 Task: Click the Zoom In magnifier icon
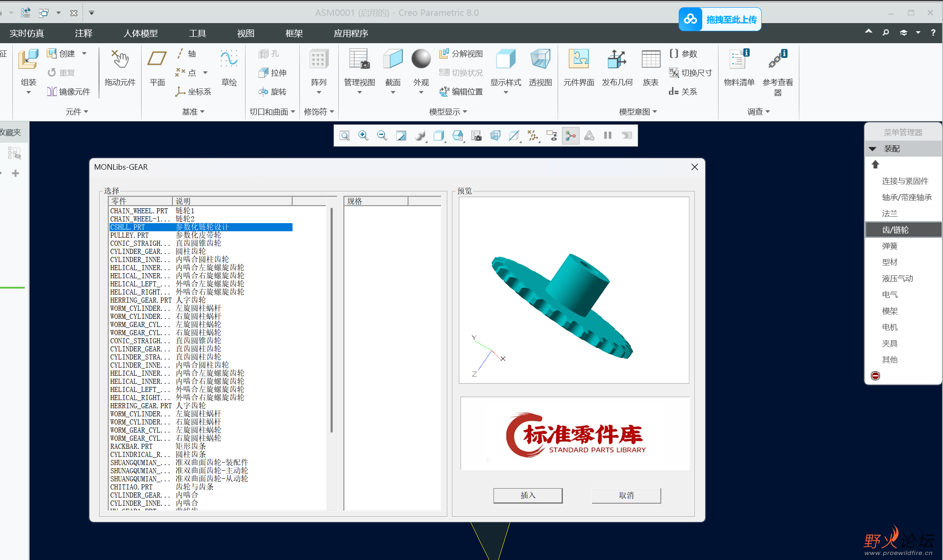pos(364,136)
